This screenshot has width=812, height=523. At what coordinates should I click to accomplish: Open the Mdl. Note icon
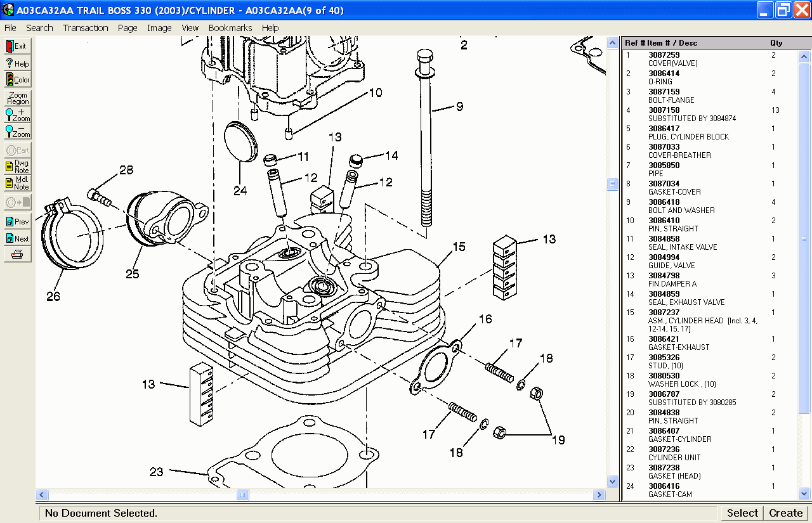point(17,183)
